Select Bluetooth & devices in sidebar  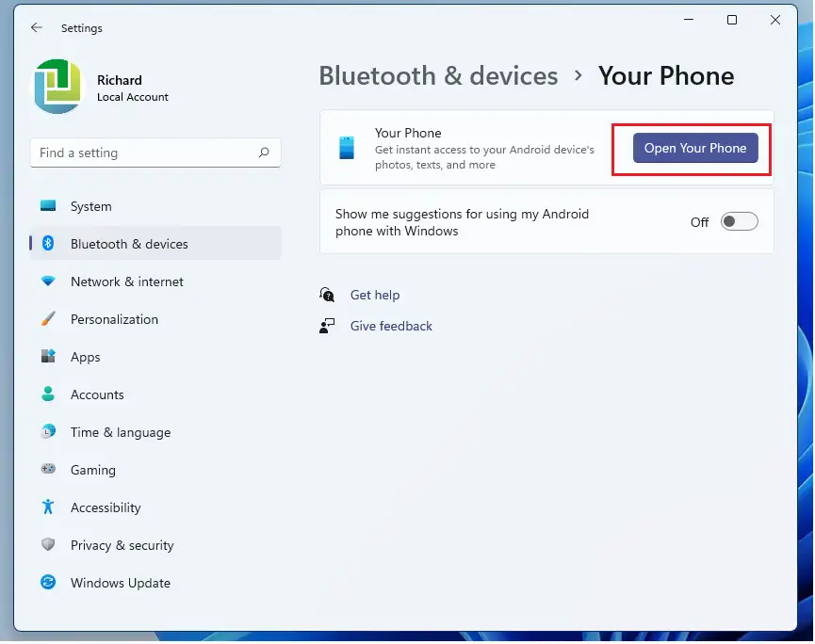(155, 244)
